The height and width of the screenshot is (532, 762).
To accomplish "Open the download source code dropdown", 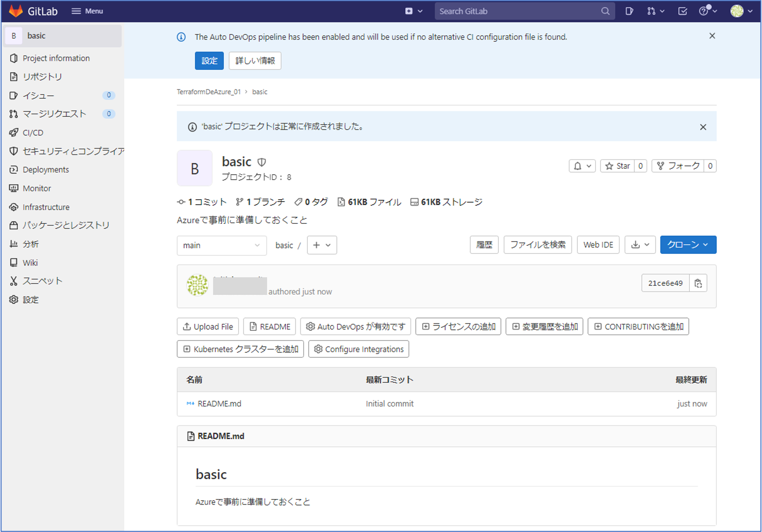I will pos(640,245).
